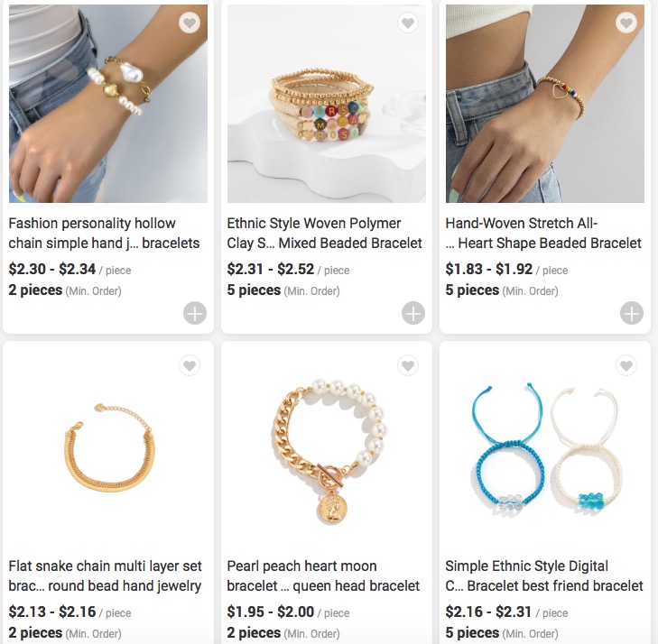Favorite the Fashion personality hollow chain bracelet
658x644 pixels.
(190, 23)
